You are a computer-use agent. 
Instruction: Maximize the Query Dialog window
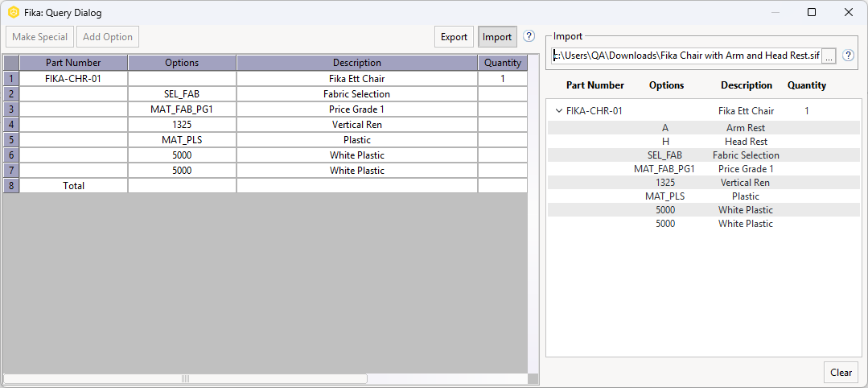click(812, 12)
